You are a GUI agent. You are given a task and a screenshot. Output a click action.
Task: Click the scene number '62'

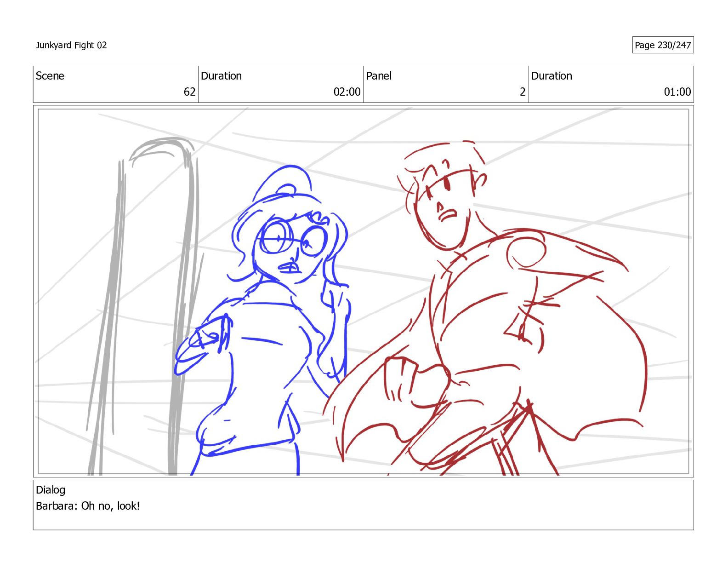pyautogui.click(x=190, y=92)
